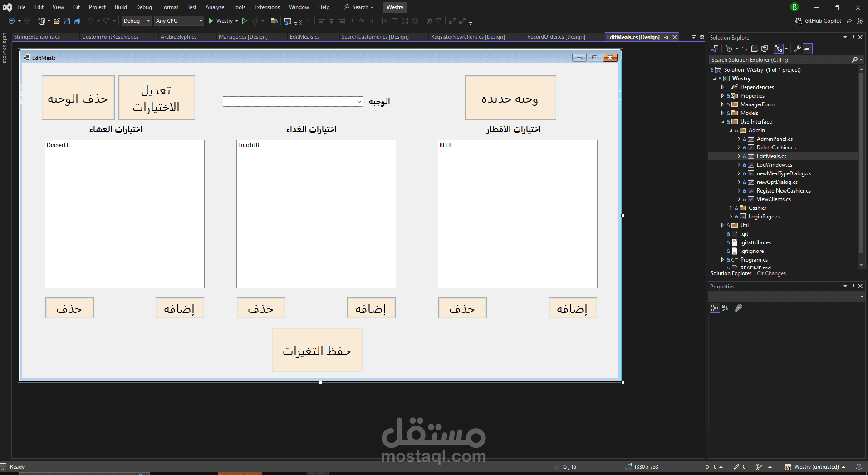Select Program.cs in Solution Explorer

(754, 260)
